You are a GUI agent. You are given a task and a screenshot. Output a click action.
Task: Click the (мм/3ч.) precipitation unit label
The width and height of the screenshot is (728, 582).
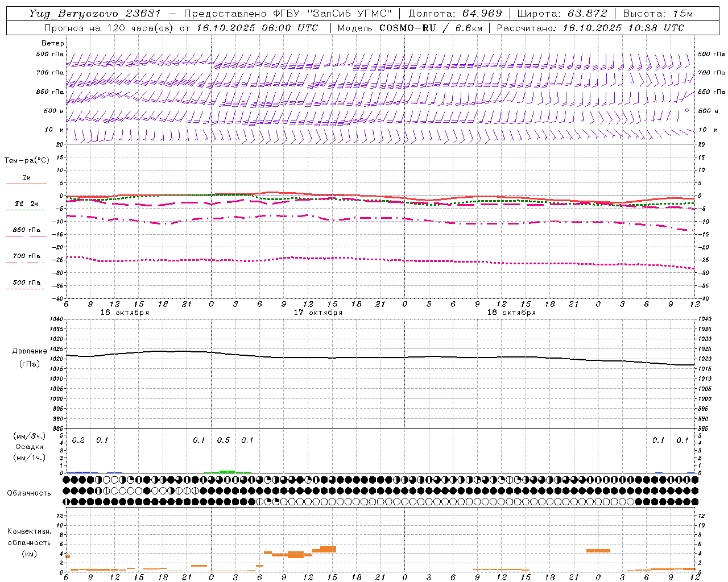click(30, 436)
